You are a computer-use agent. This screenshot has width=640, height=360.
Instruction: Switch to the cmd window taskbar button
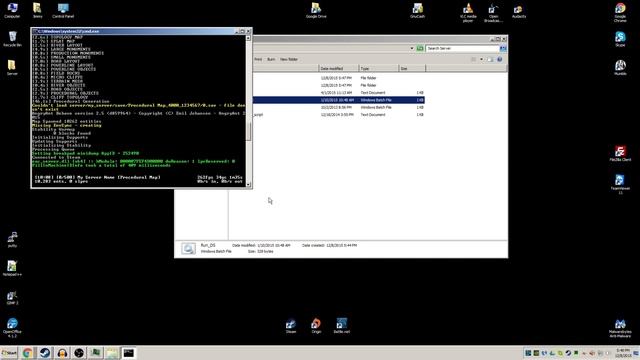click(129, 353)
